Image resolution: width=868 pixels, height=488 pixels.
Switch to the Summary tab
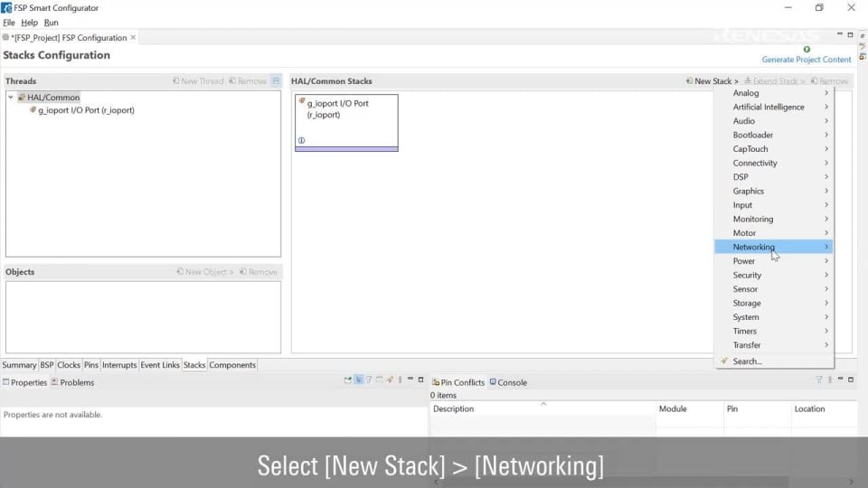pos(19,365)
